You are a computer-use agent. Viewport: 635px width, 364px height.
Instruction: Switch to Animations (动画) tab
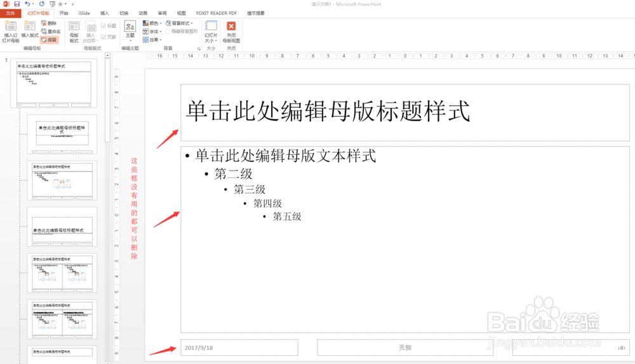143,13
